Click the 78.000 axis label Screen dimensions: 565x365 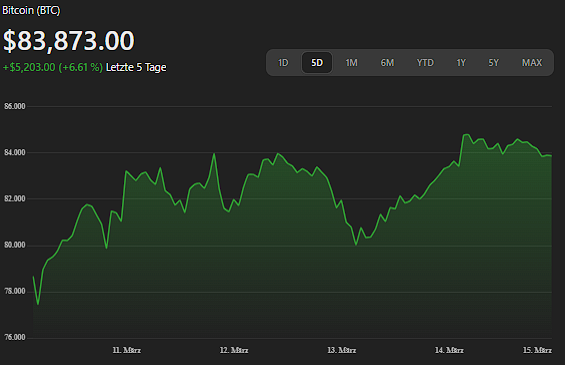click(15, 291)
